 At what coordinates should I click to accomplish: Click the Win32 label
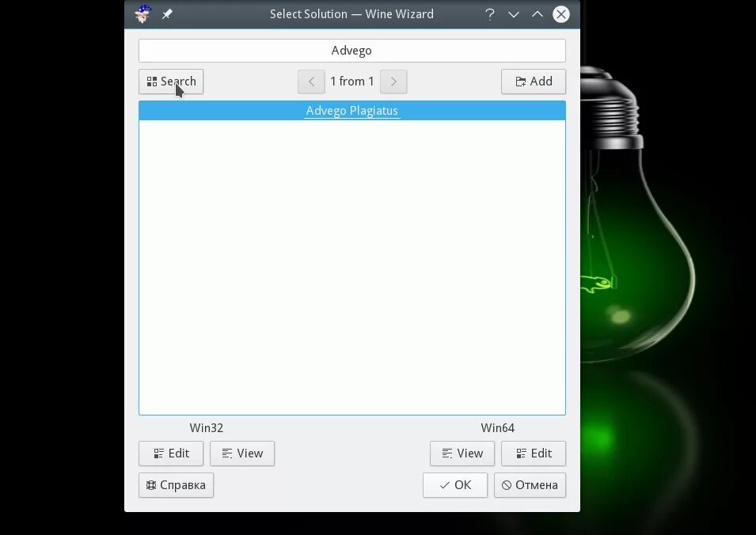point(207,428)
